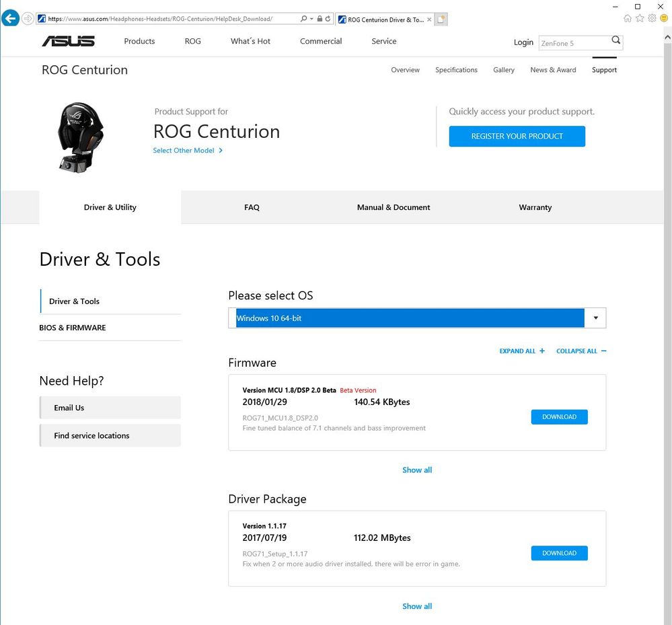The height and width of the screenshot is (625, 672).
Task: Open the Service menu
Action: tap(384, 41)
